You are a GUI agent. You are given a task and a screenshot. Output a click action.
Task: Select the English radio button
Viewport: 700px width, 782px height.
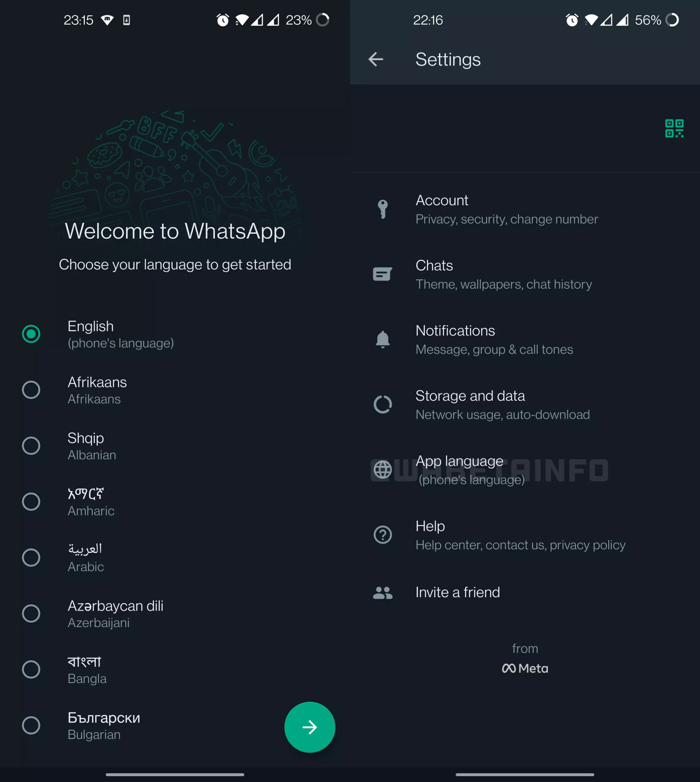coord(31,334)
